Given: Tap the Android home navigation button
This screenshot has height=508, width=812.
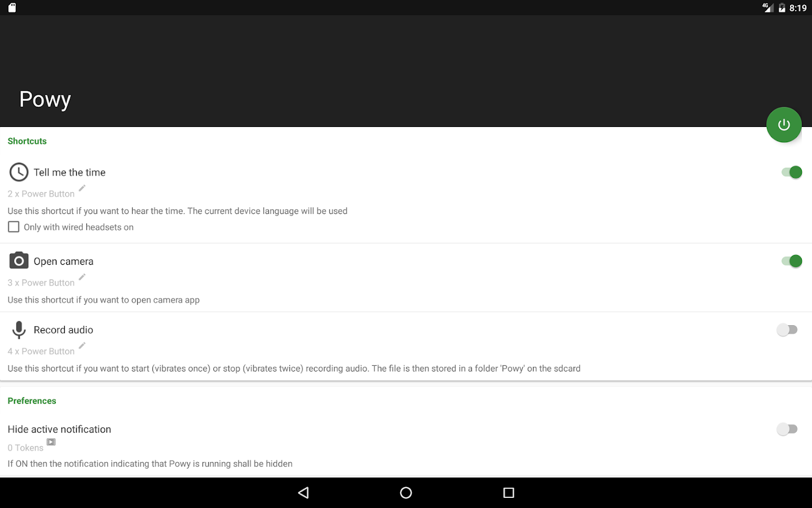Looking at the screenshot, I should pos(406,493).
